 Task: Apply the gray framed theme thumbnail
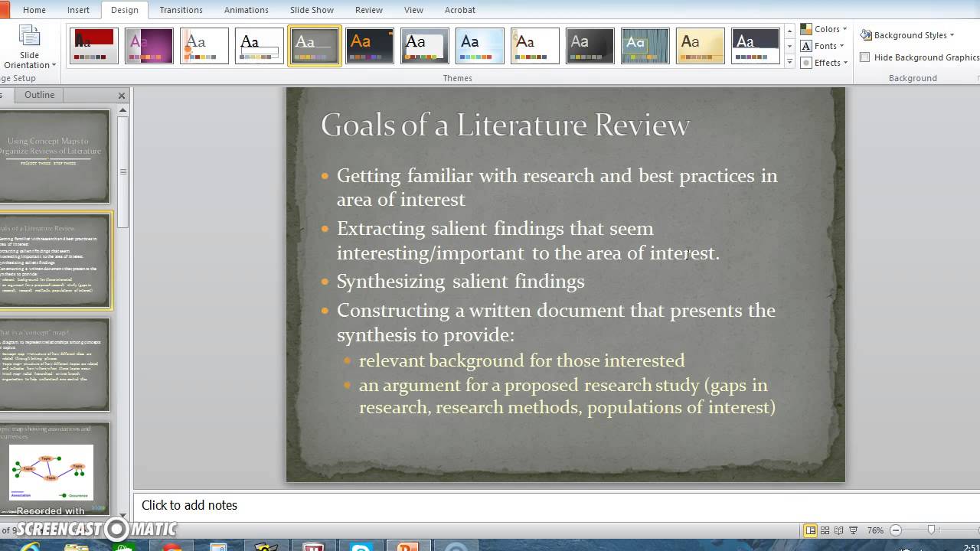pos(425,46)
